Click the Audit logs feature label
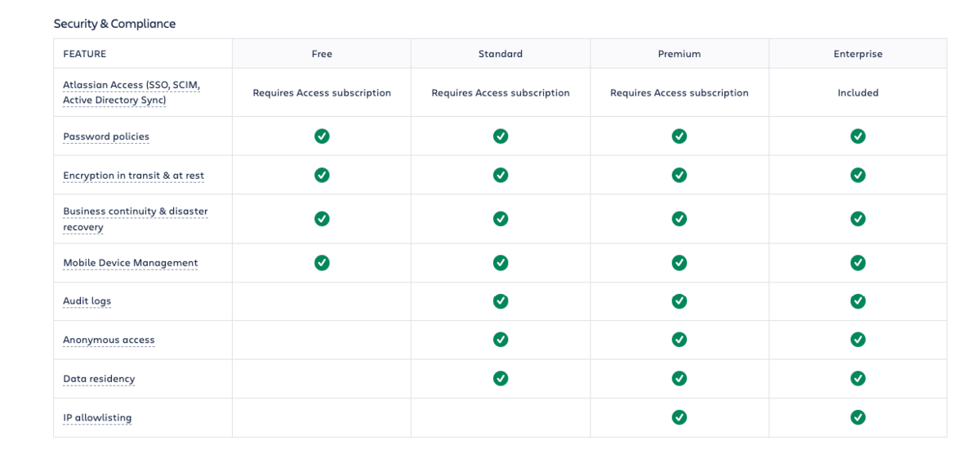Viewport: 980px width, 463px height. click(x=87, y=301)
